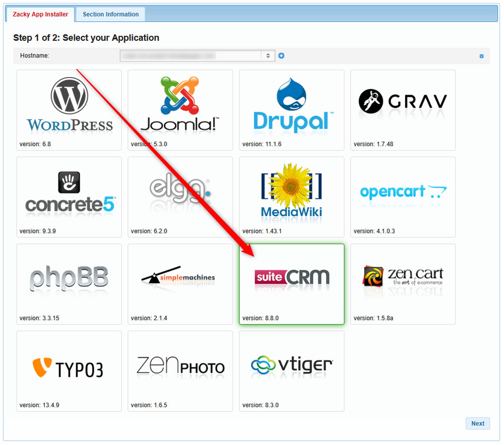
Task: Click the hostname field stepper arrows
Action: coord(268,55)
